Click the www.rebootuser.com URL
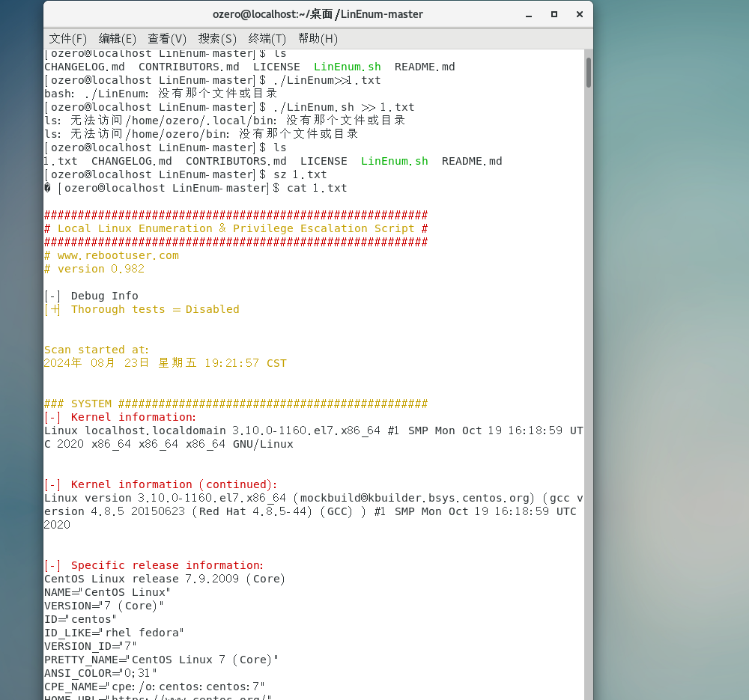This screenshot has height=700, width=749. (118, 255)
